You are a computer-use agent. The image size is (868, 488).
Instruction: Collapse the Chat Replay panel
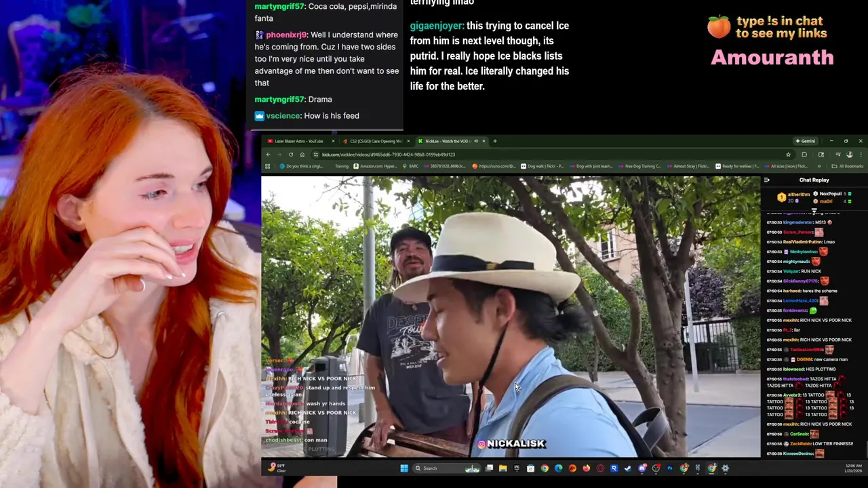coord(766,180)
